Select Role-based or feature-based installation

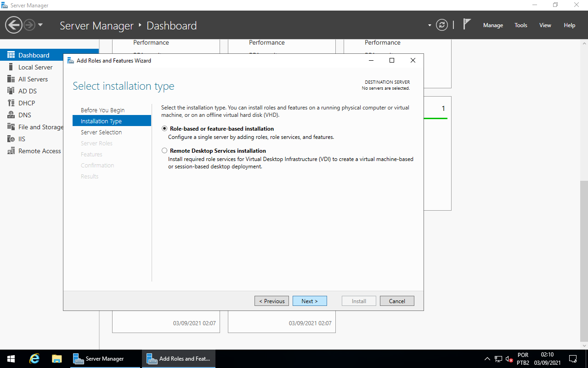click(x=164, y=129)
